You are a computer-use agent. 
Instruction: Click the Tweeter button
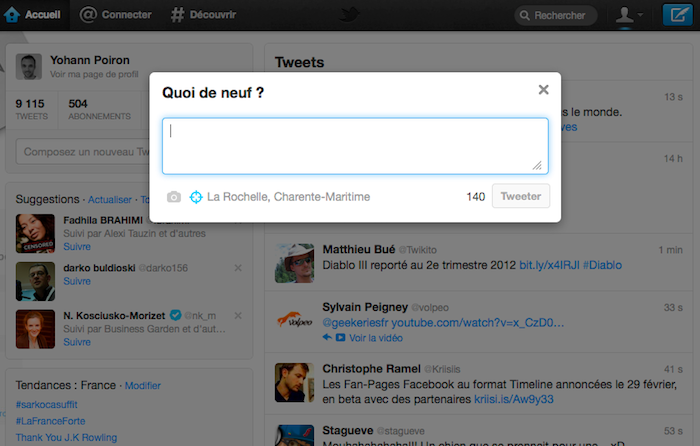[521, 196]
